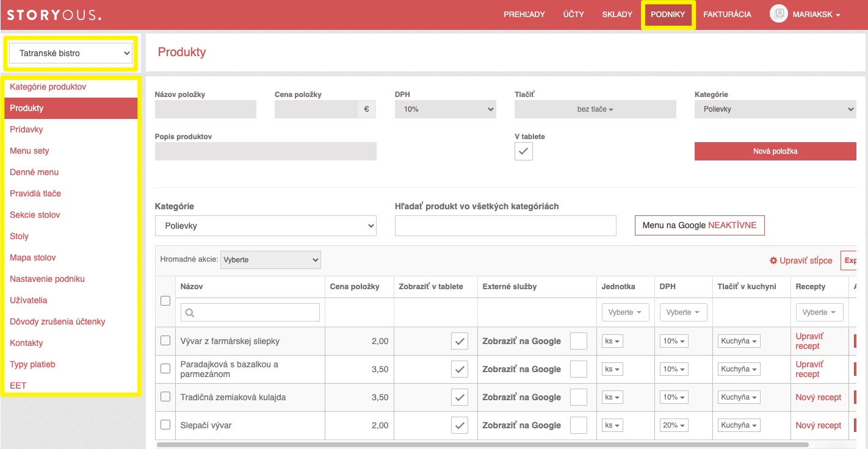
Task: Click price 3,50 of Tradičná zemiaková kulajda
Action: click(380, 397)
